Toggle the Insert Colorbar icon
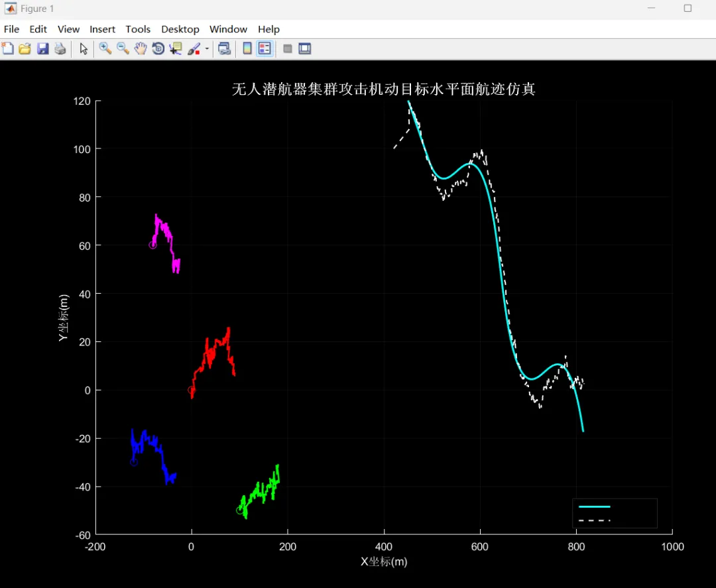 [x=247, y=48]
